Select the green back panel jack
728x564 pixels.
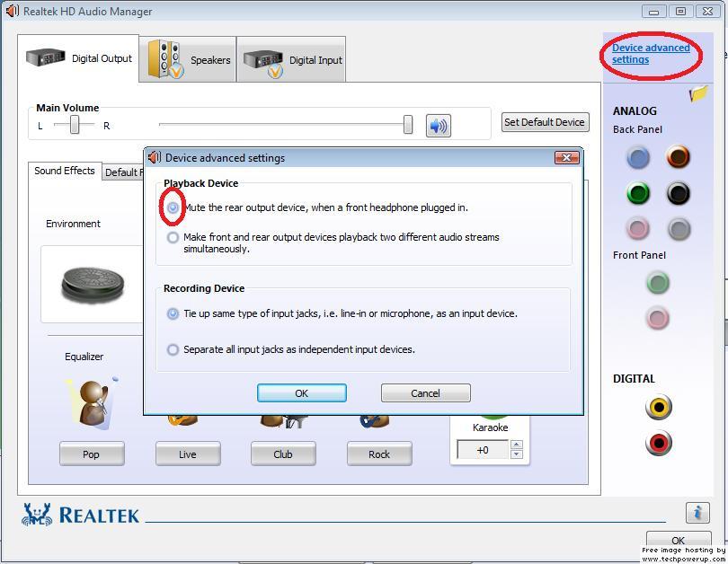(x=638, y=193)
